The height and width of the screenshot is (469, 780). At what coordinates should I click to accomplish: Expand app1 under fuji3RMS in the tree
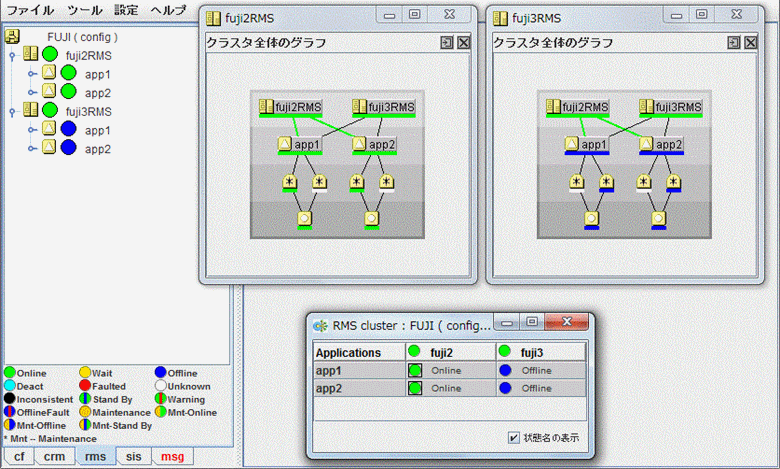[32, 130]
